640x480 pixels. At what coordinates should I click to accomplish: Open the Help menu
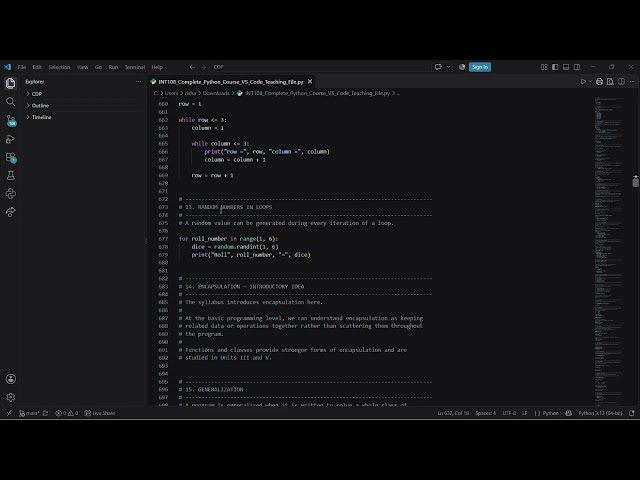pyautogui.click(x=157, y=67)
